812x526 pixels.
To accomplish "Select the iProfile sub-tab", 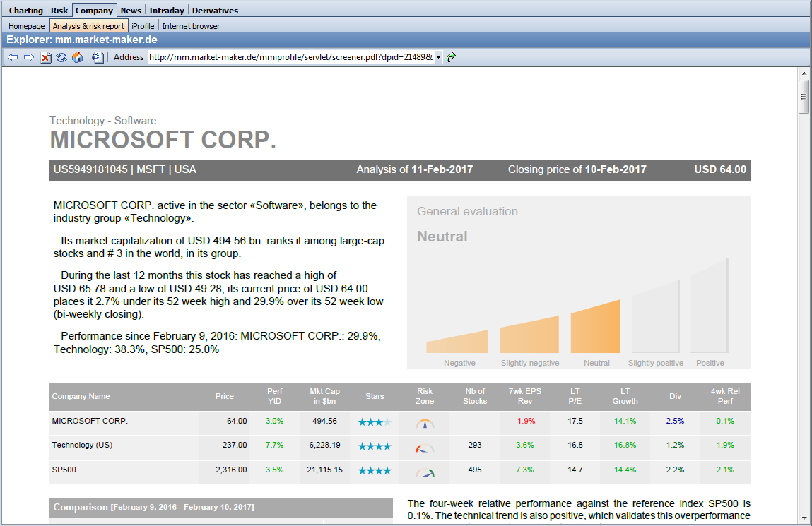I will [143, 26].
